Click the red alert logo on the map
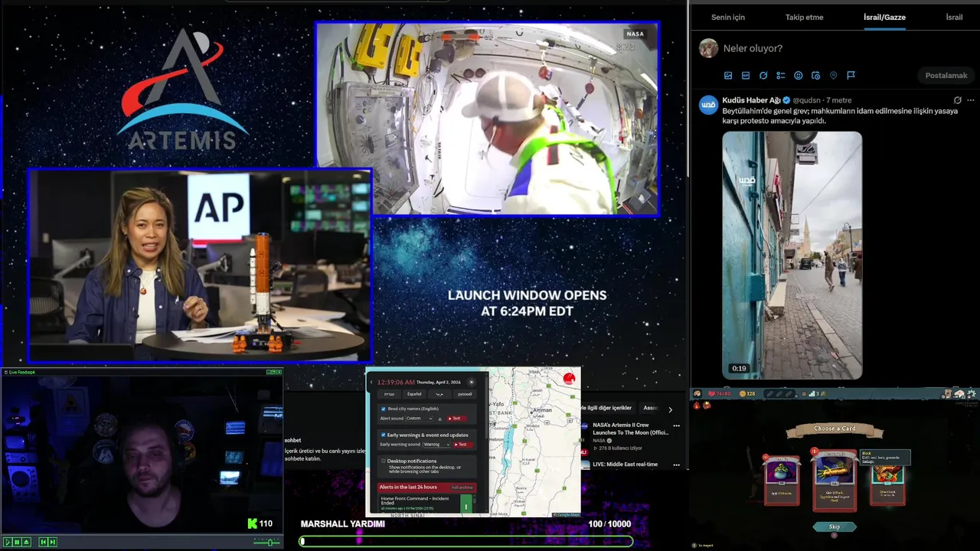This screenshot has height=551, width=980. (569, 378)
